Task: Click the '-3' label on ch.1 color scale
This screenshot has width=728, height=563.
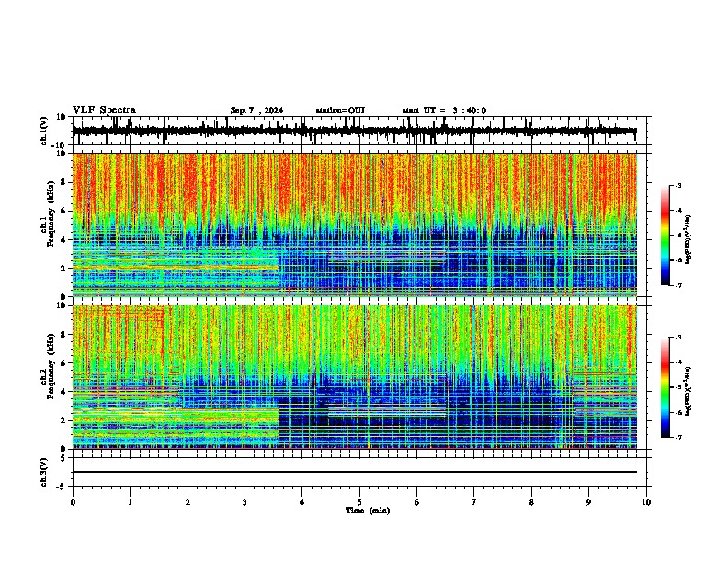Action: [678, 186]
